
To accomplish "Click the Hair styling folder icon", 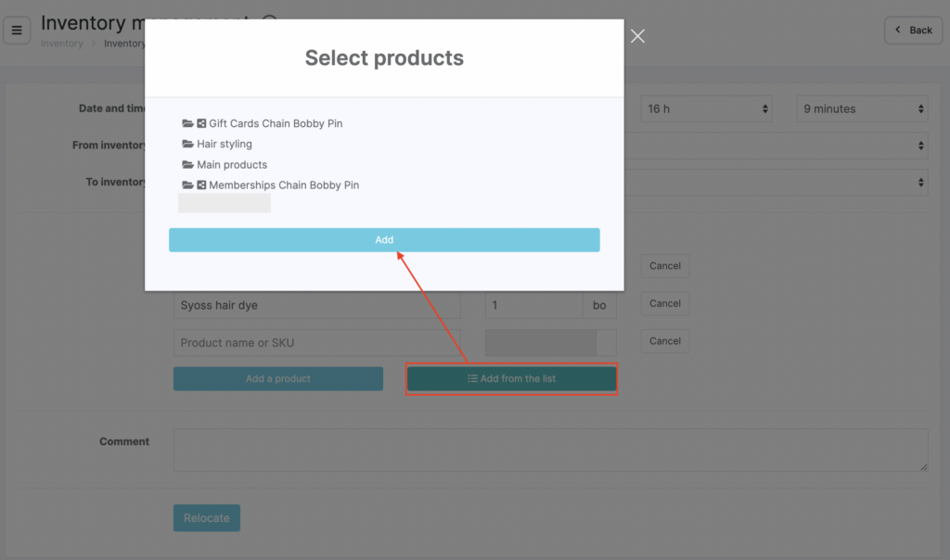I will [188, 145].
